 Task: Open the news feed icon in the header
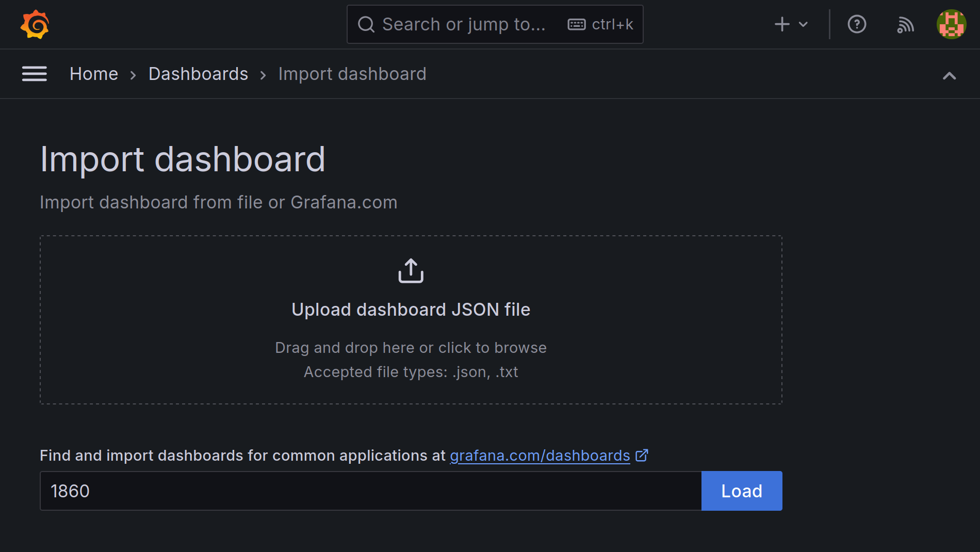pos(905,24)
